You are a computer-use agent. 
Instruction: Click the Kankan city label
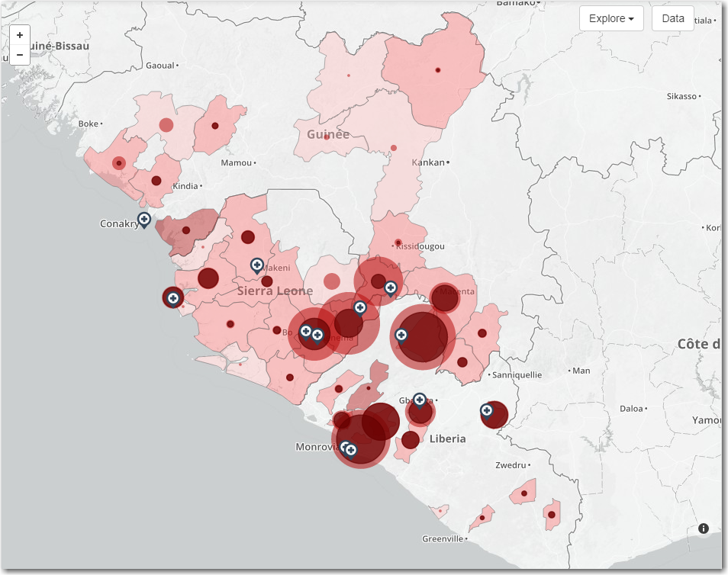point(428,162)
